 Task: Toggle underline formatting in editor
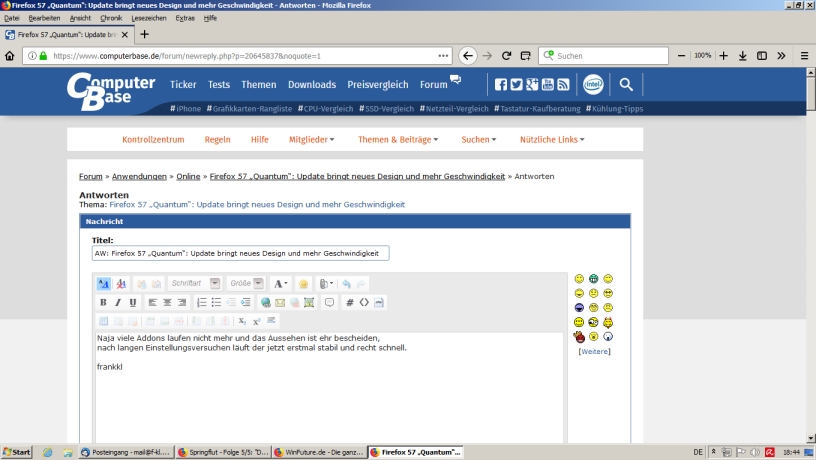coord(133,302)
